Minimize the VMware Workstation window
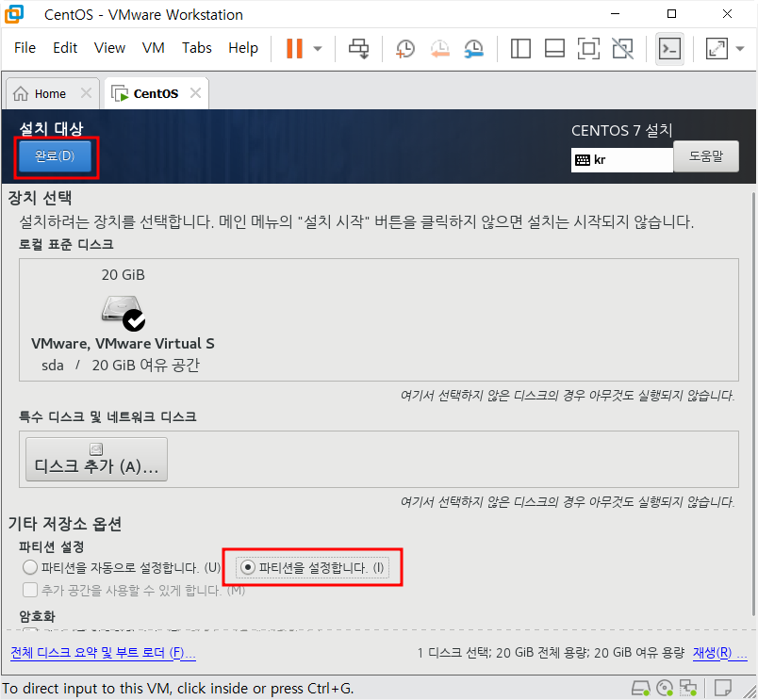758x700 pixels. 615,14
